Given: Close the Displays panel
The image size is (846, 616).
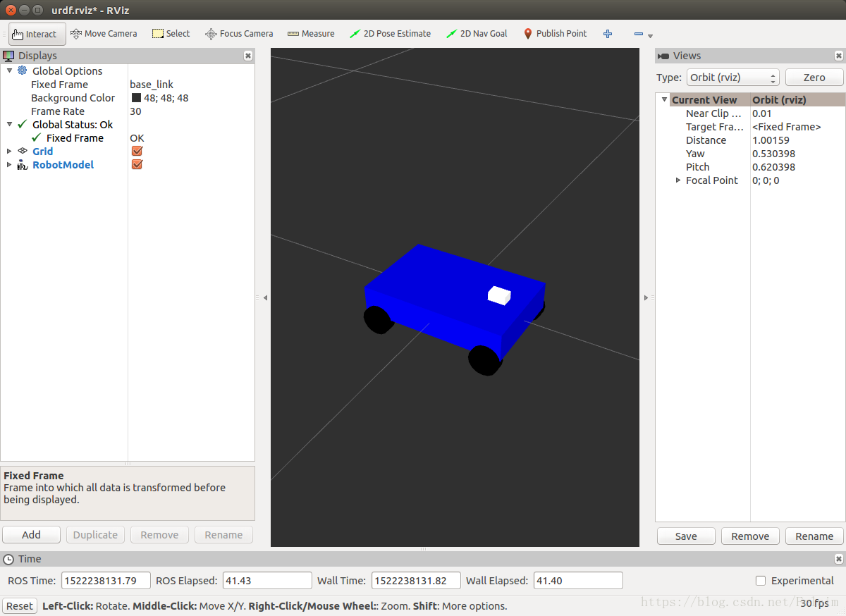Looking at the screenshot, I should coord(248,56).
